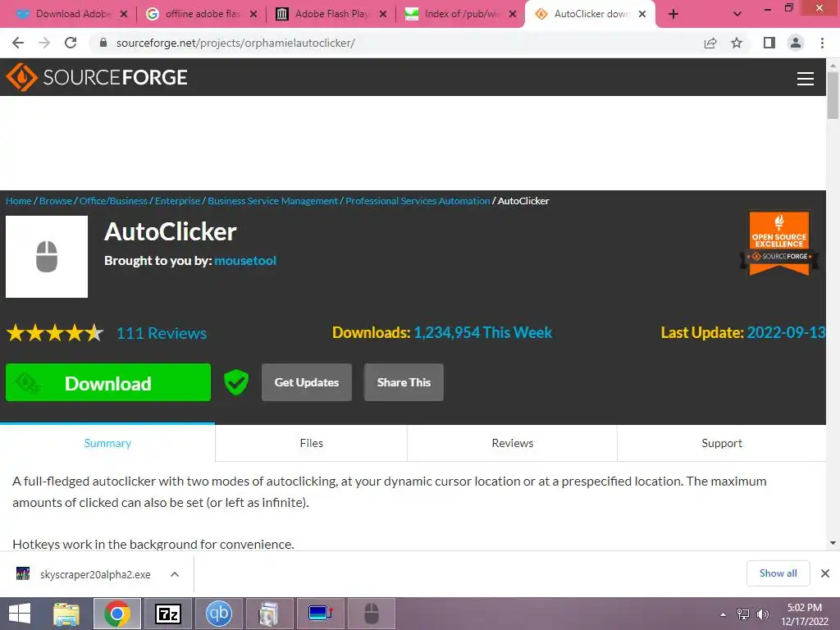This screenshot has width=840, height=630.
Task: Open Chrome three-dot menu
Action: pos(822,43)
